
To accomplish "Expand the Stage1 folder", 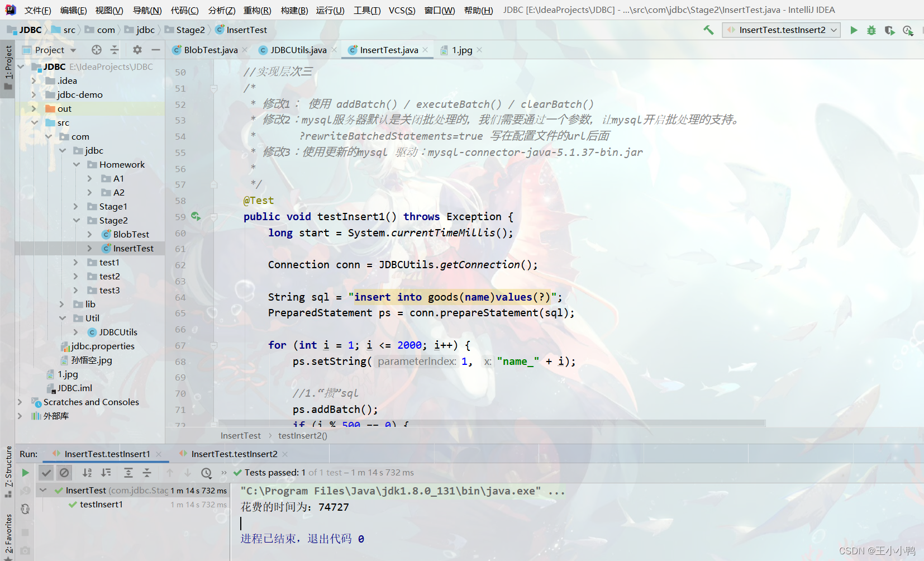I will click(76, 206).
